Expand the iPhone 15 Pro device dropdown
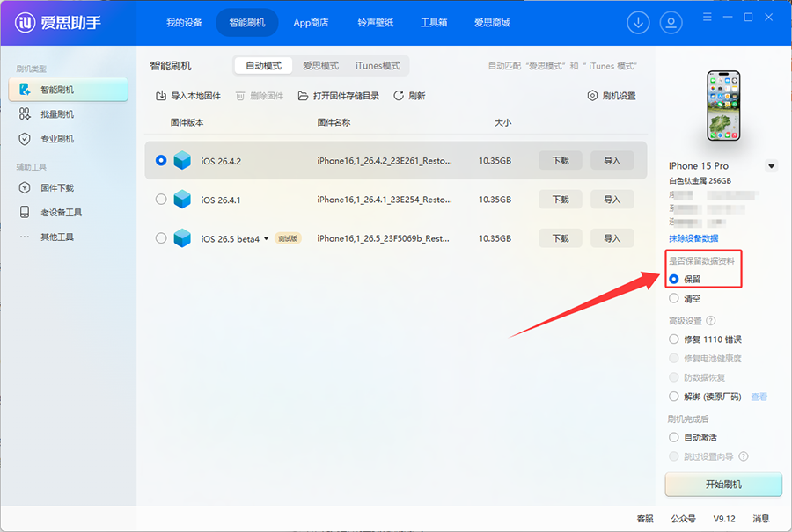Screen dimensions: 792x532 (771, 166)
